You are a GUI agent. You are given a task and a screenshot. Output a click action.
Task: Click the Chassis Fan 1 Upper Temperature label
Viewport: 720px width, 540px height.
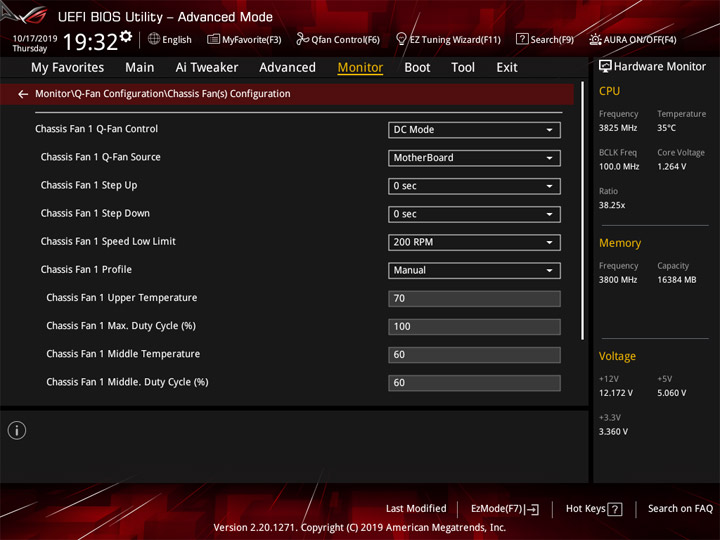[x=122, y=298]
